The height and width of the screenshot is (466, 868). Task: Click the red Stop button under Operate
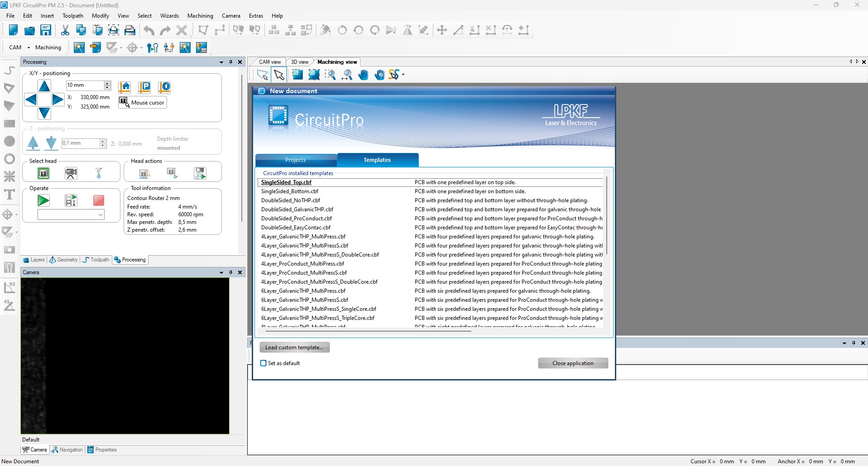tap(98, 200)
